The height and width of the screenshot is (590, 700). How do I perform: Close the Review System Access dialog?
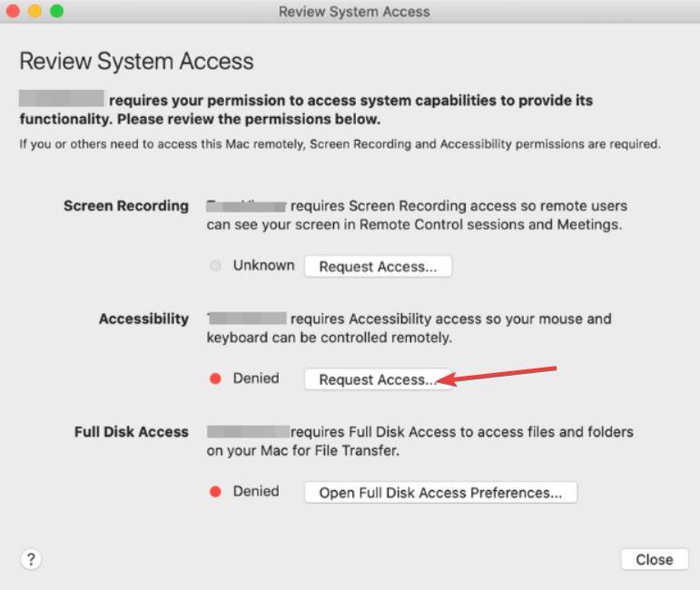pos(655,559)
